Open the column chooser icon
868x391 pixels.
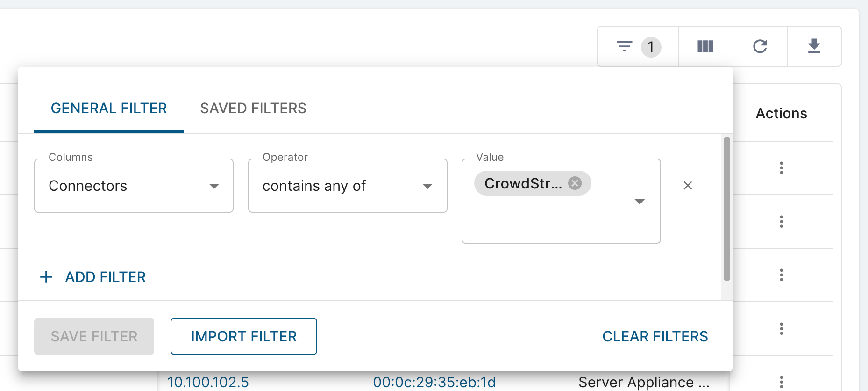705,46
